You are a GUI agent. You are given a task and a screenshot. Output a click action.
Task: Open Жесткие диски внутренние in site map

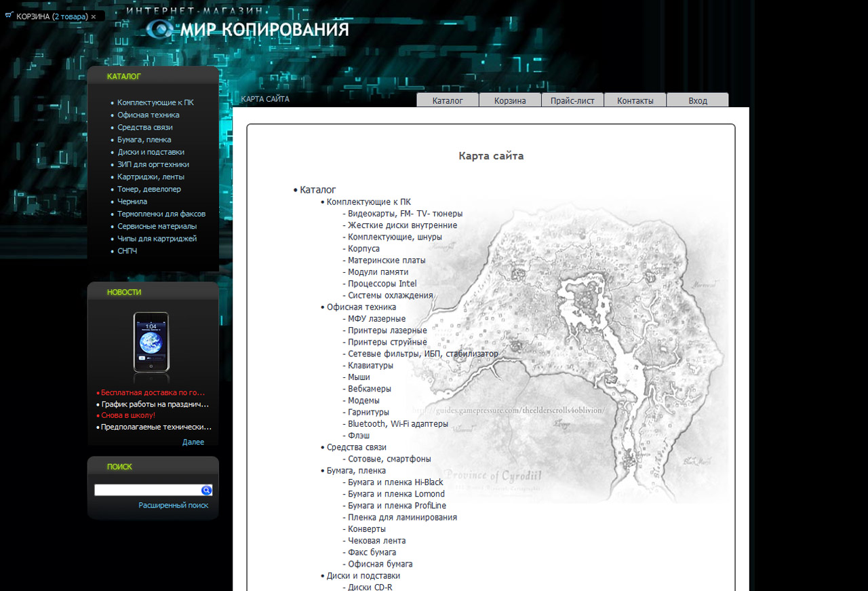coord(402,225)
